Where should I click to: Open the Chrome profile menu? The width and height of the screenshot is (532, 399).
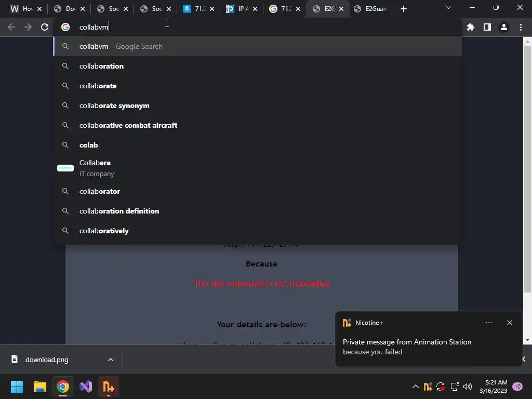[x=504, y=27]
